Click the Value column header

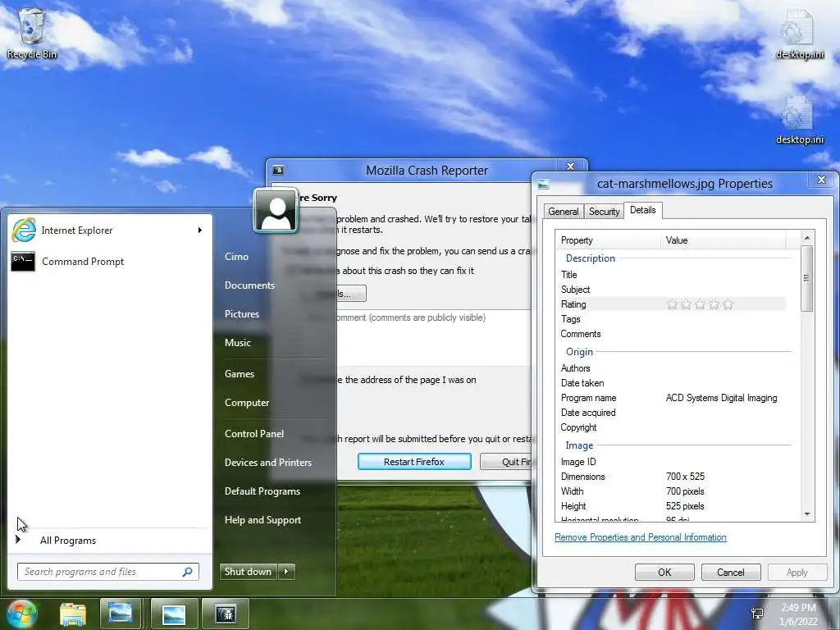coord(724,240)
